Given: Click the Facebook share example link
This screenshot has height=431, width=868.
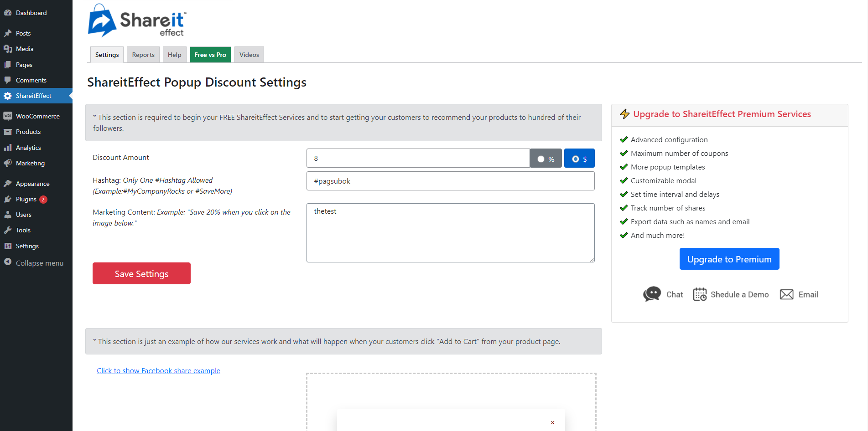Looking at the screenshot, I should click(x=158, y=370).
